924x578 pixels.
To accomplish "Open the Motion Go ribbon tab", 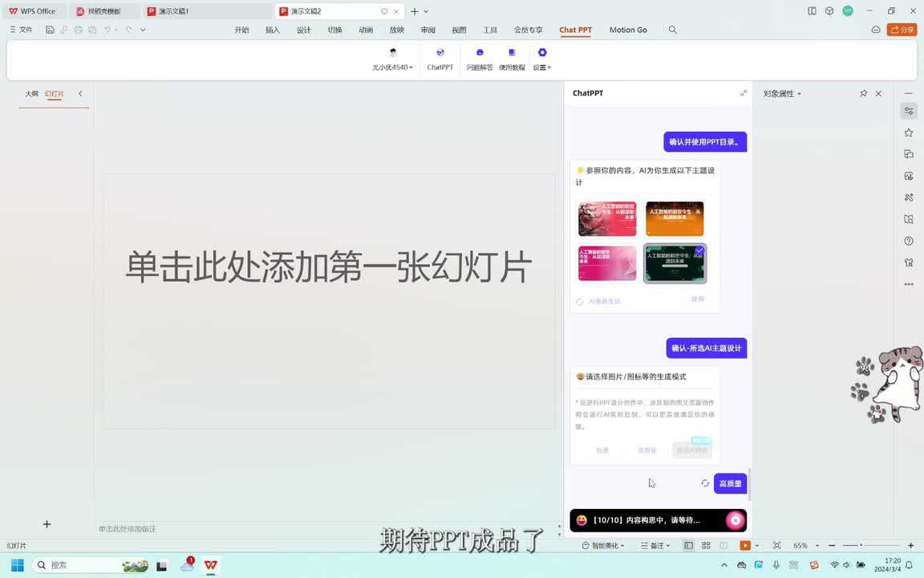I will pos(628,30).
